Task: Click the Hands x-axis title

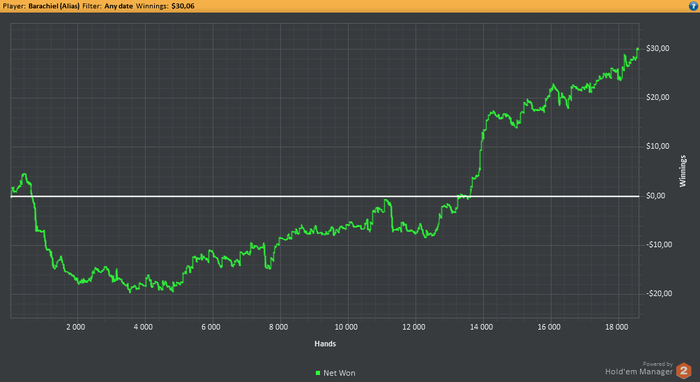Action: tap(325, 344)
